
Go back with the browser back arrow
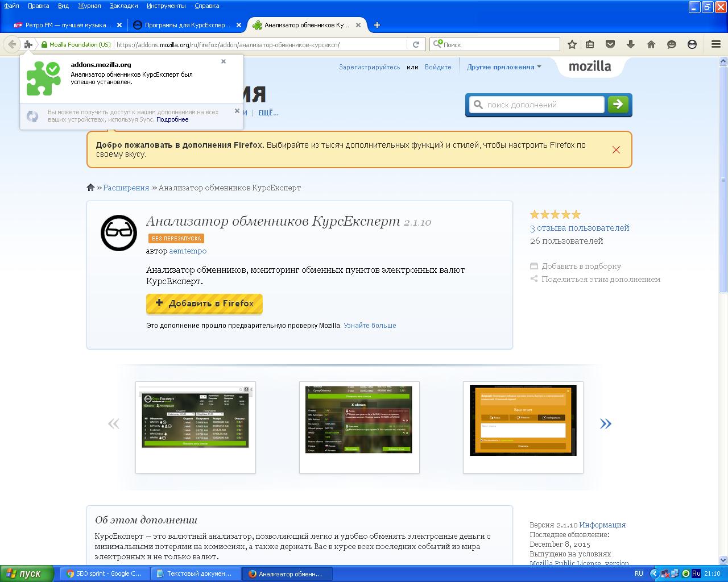[12, 44]
